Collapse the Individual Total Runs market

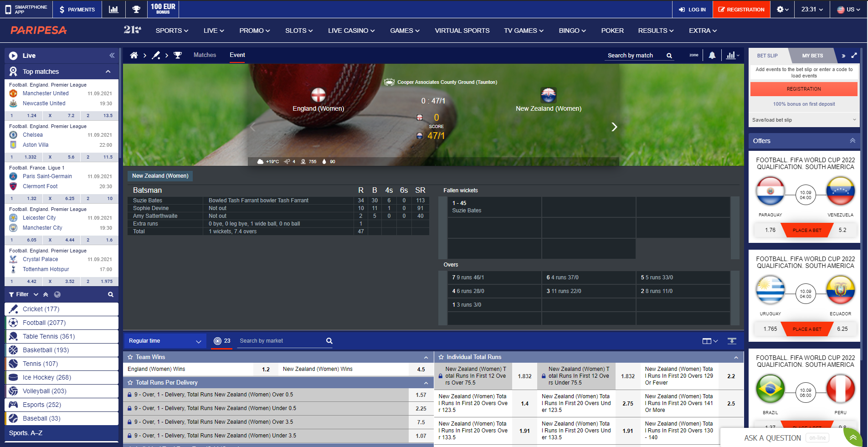(736, 358)
